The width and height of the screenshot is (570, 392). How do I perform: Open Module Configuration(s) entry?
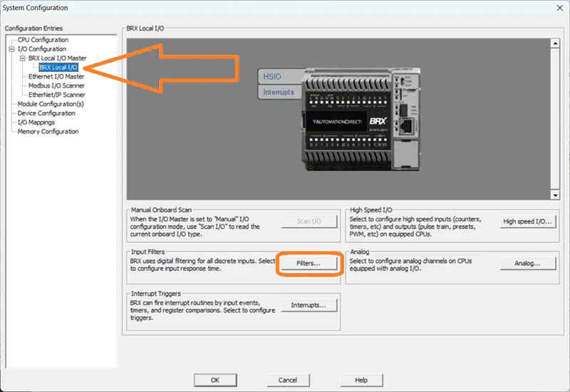51,104
